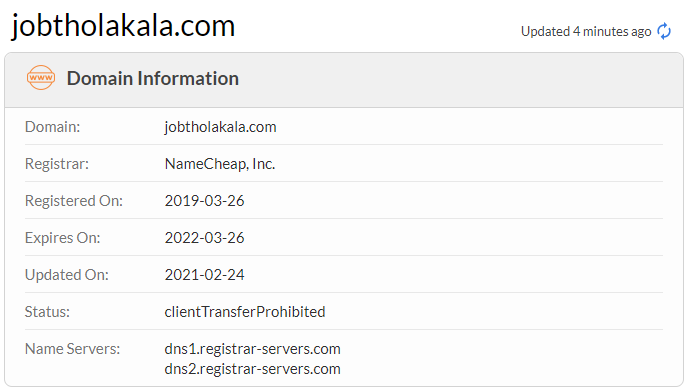Click the jobtholakala.com page title
688x390 pixels.
[x=123, y=25]
